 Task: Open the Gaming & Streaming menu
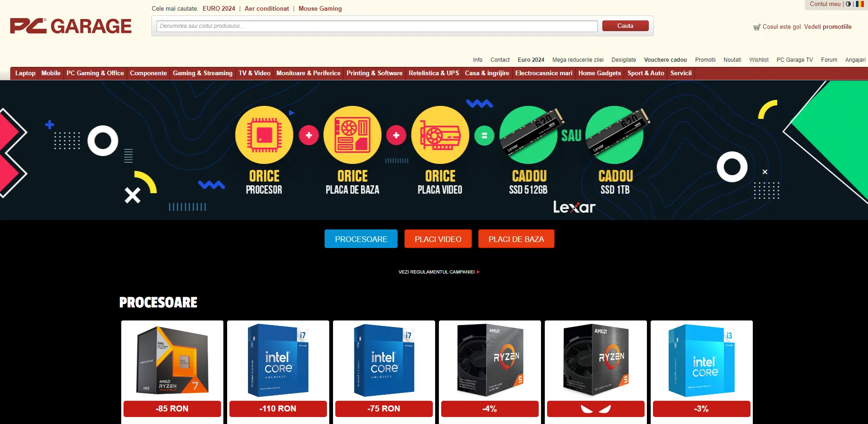[x=202, y=73]
